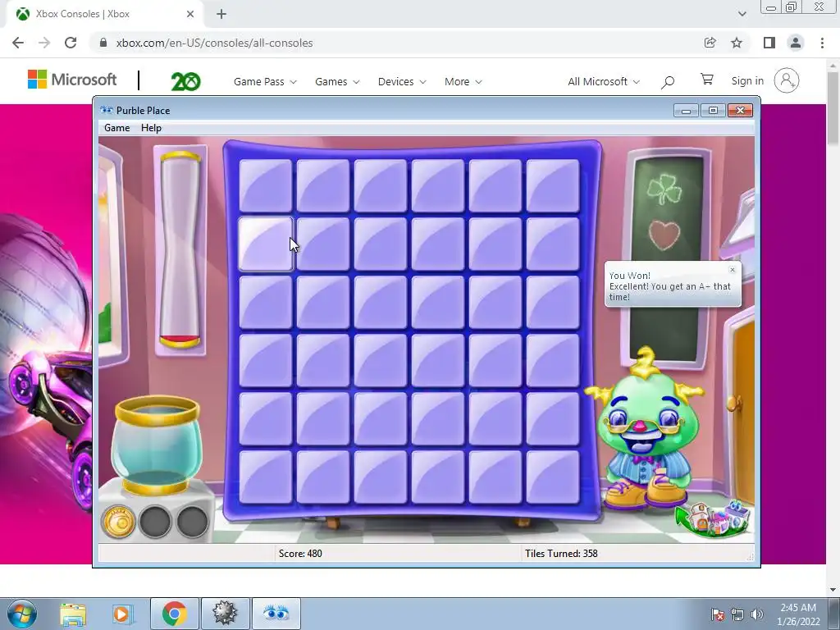
Task: Click the page vertical scrollbar thumb
Action: click(x=833, y=107)
